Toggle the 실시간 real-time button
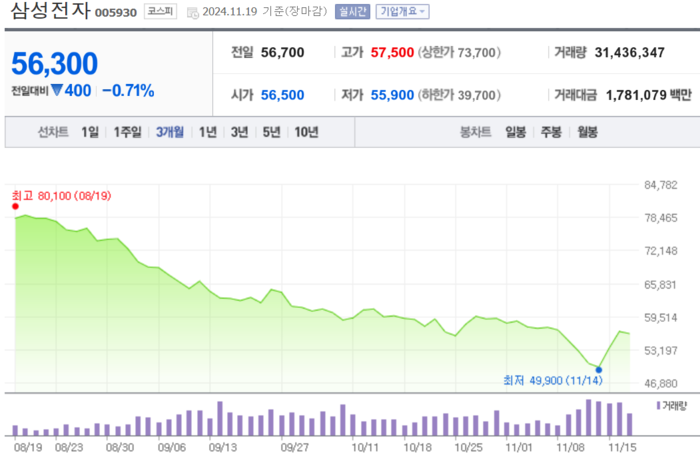This screenshot has width=700, height=459. [x=351, y=12]
